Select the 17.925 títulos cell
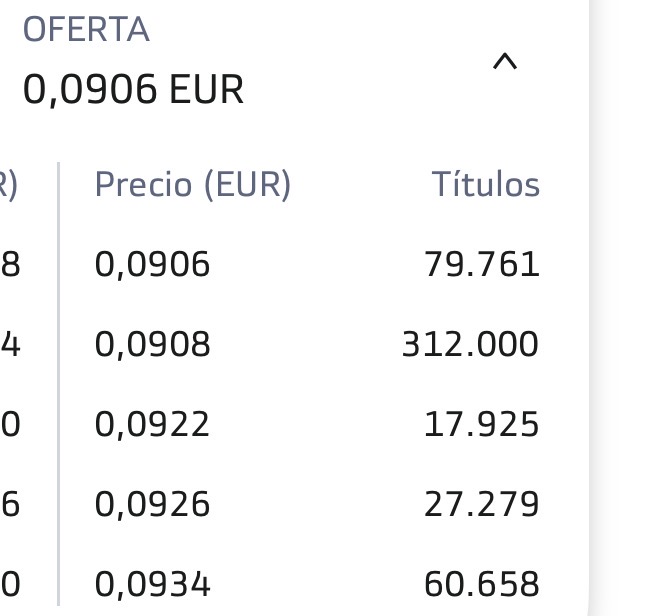 tap(481, 424)
